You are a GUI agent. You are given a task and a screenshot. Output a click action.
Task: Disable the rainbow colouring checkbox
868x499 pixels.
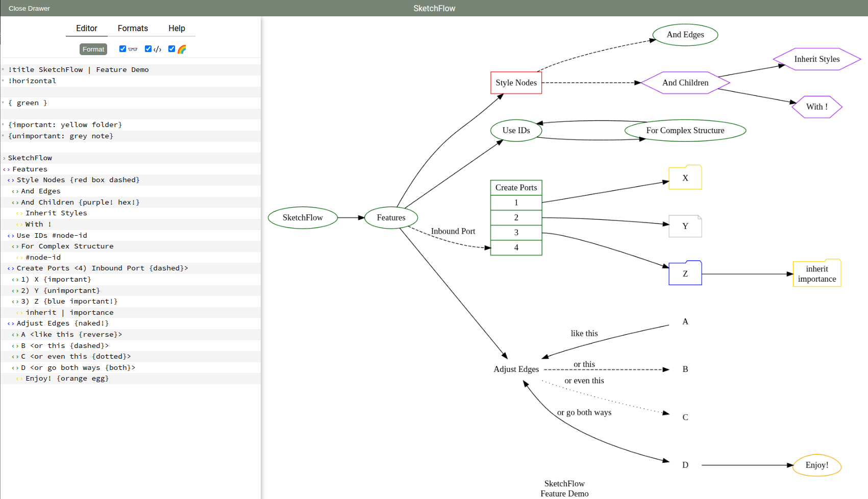(171, 49)
